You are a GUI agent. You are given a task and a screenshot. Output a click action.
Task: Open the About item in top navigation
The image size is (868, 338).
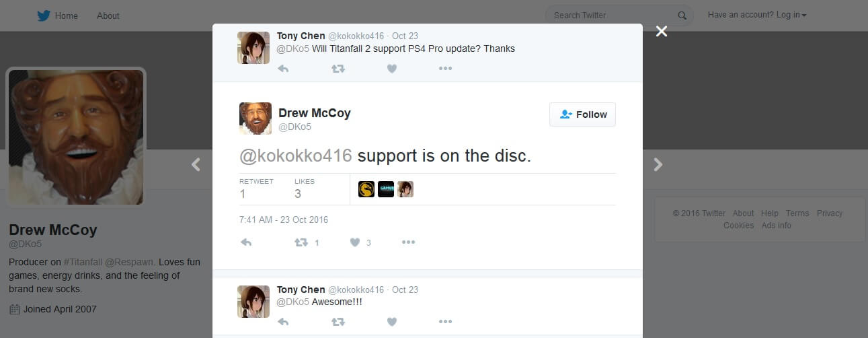click(x=108, y=15)
